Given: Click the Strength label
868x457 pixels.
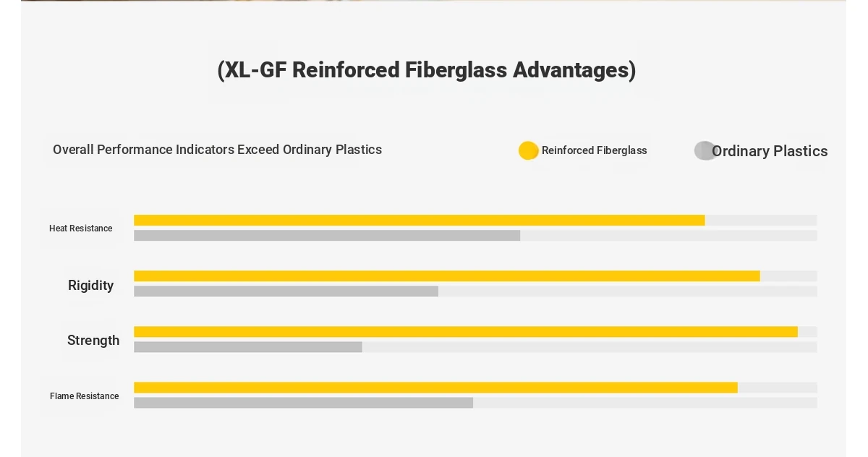Looking at the screenshot, I should [93, 341].
